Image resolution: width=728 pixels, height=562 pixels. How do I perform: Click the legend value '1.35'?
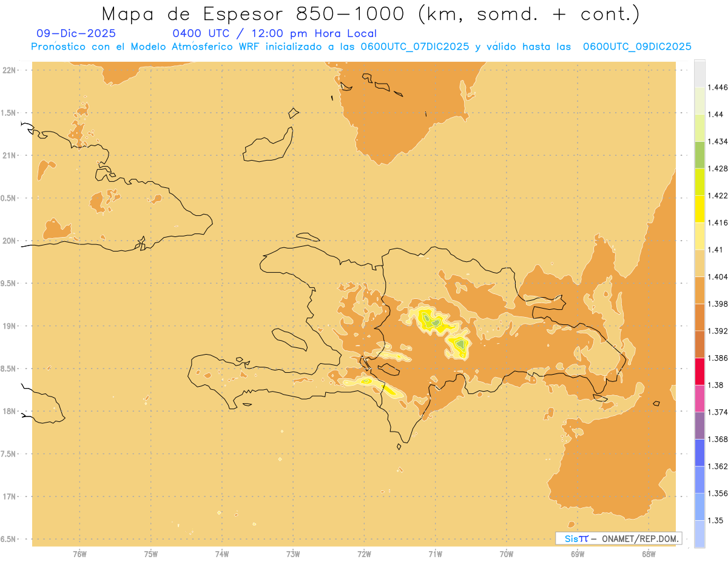point(716,520)
